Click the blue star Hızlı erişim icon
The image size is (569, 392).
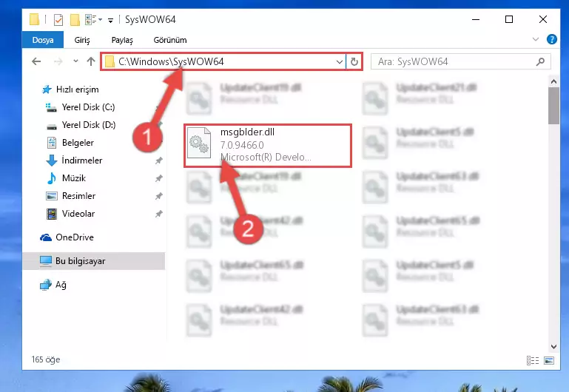point(47,89)
